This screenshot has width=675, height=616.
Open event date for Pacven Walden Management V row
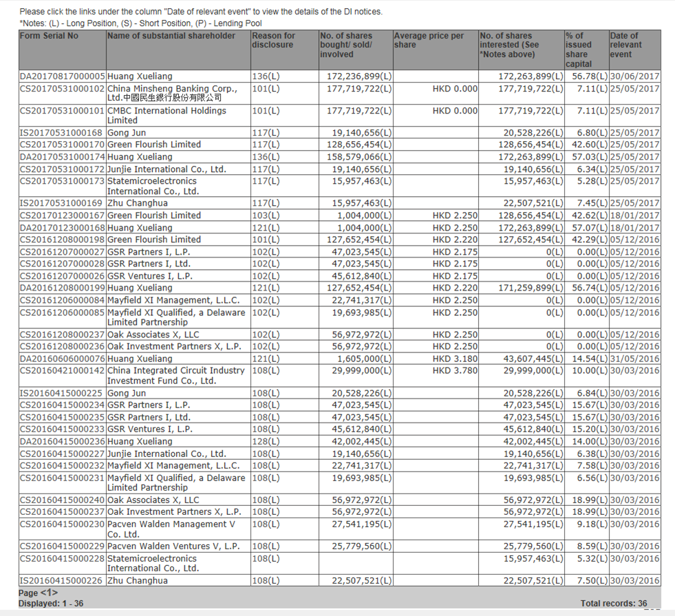[x=634, y=524]
